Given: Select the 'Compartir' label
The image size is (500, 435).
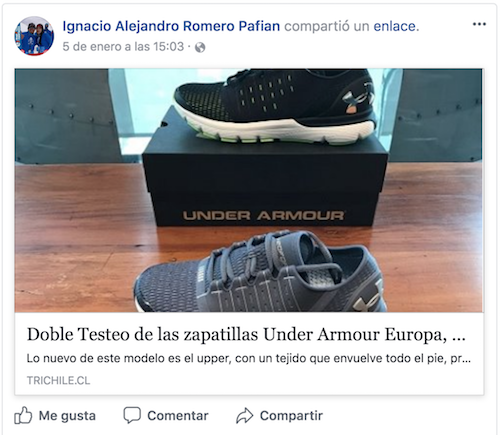Looking at the screenshot, I should (291, 416).
